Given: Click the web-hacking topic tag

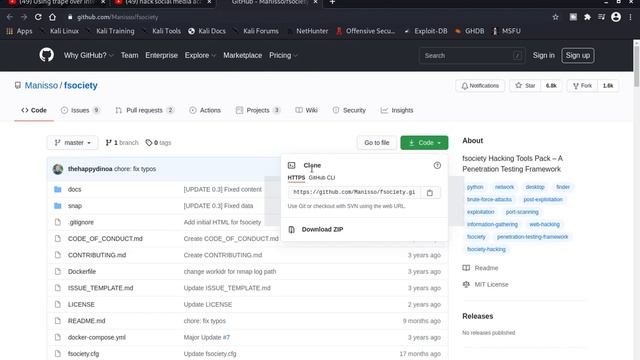Looking at the screenshot, I should coord(544,224).
